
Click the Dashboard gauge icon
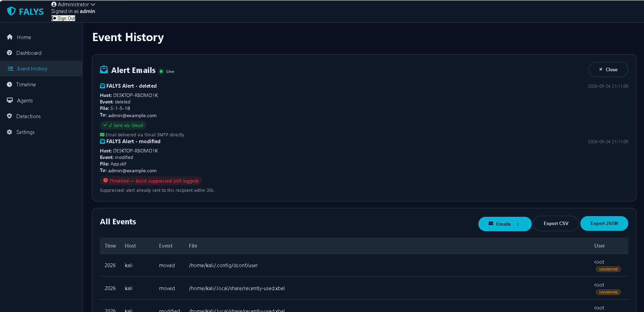(x=10, y=53)
